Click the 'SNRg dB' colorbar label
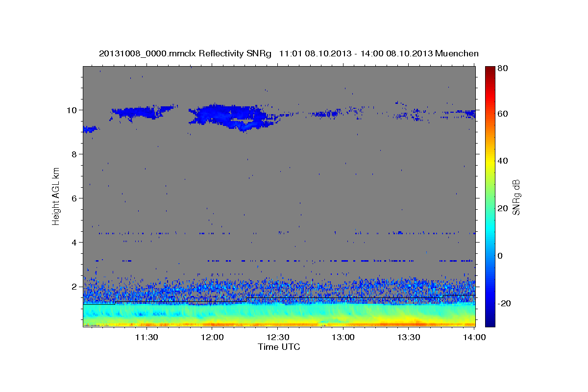The width and height of the screenshot is (588, 392). point(516,197)
